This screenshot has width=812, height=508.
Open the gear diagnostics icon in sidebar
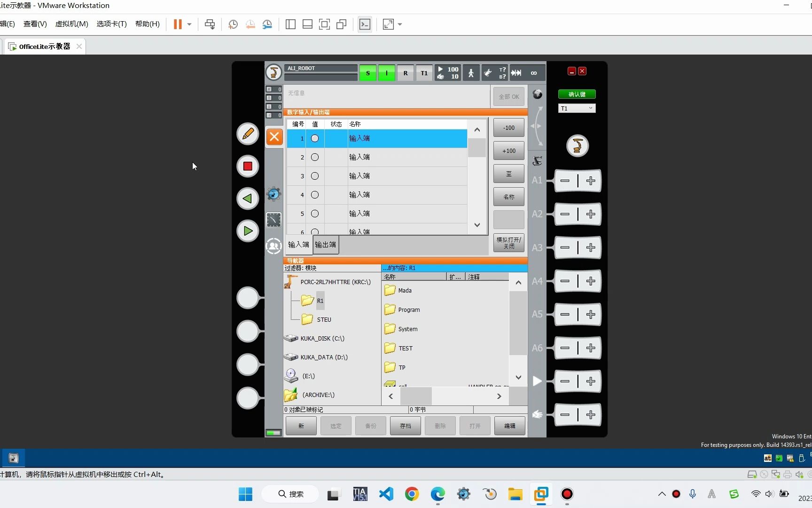273,193
